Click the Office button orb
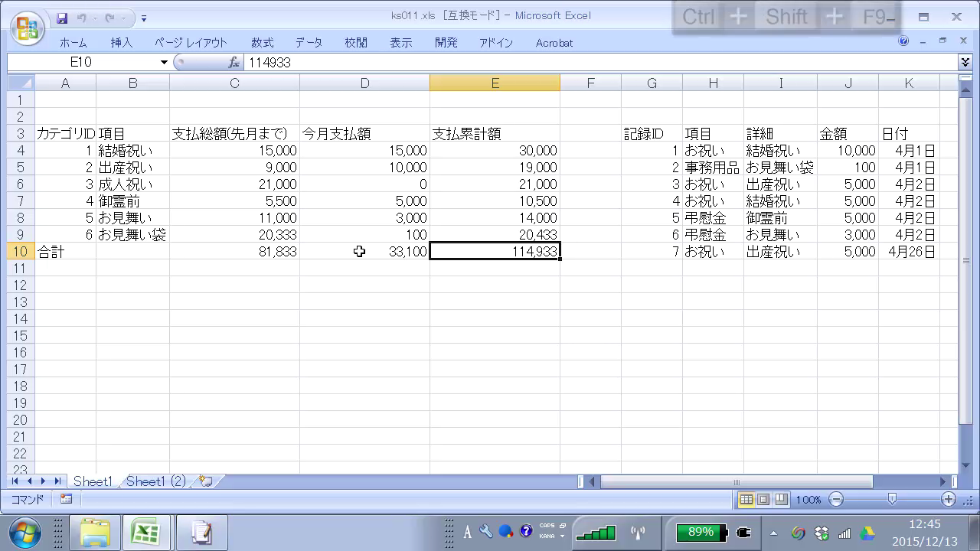Image resolution: width=980 pixels, height=551 pixels. (x=28, y=28)
